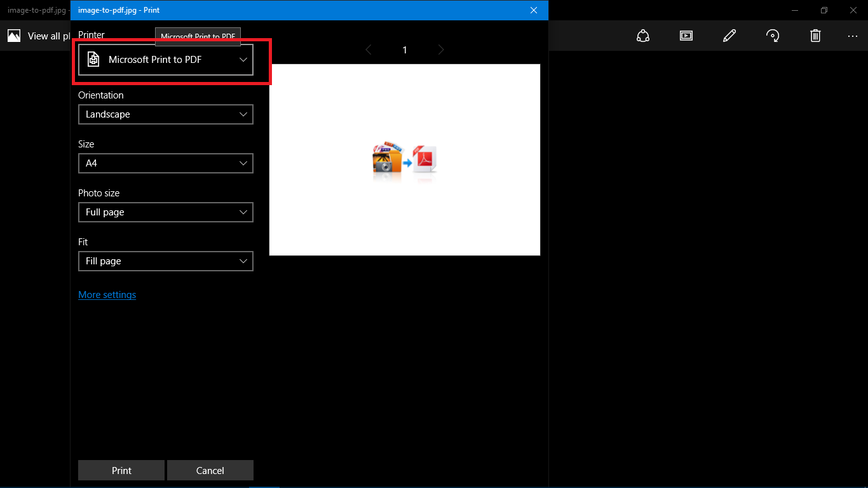Open the Size dropdown showing A4

click(x=166, y=163)
